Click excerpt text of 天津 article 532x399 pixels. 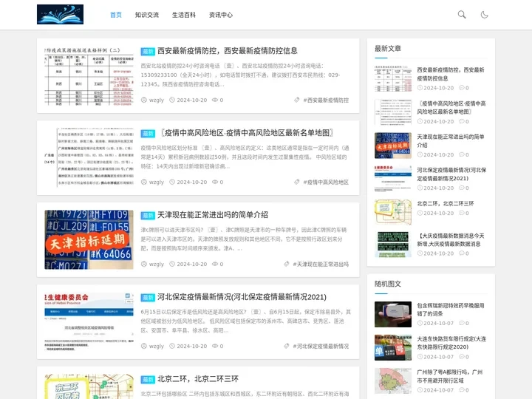coord(244,239)
